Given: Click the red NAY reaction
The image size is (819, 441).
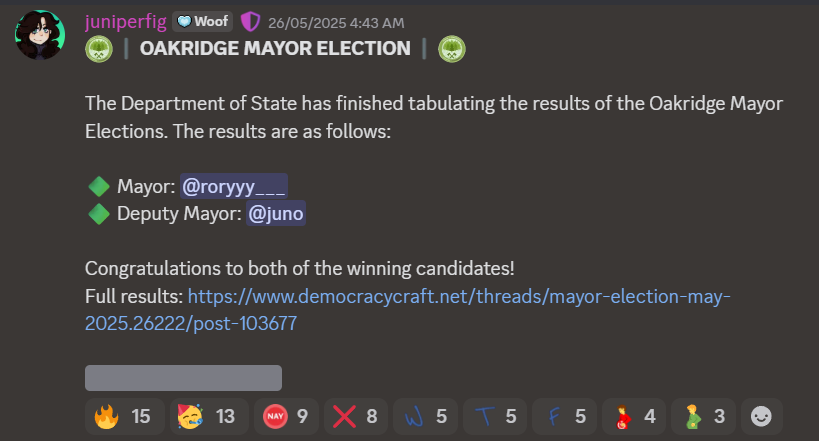Looking at the screenshot, I should (286, 416).
